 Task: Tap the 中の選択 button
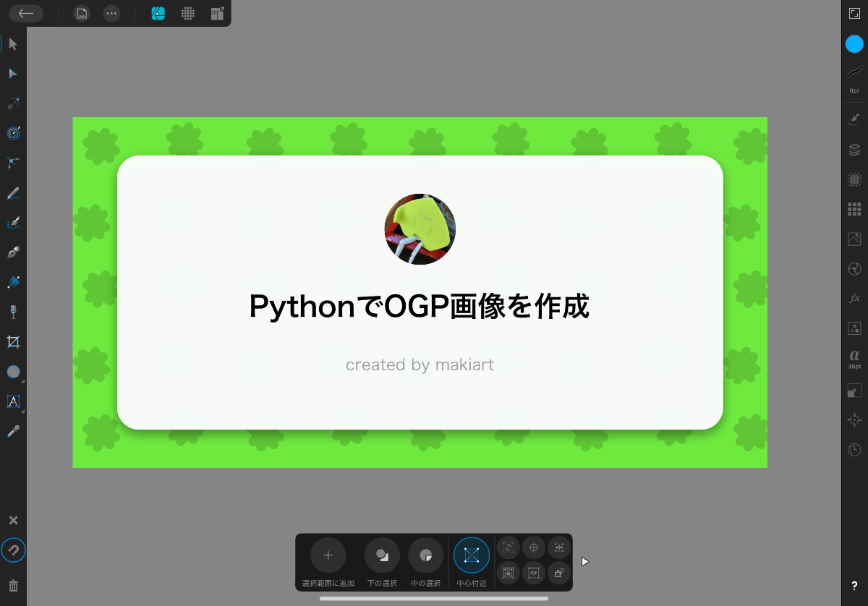pos(425,555)
